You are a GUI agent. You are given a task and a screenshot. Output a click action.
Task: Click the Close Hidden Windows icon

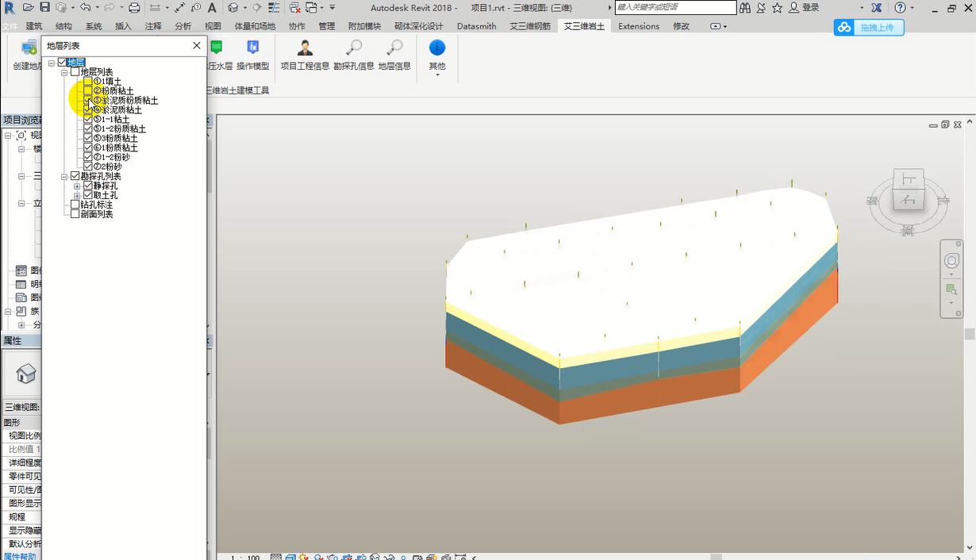coord(295,7)
